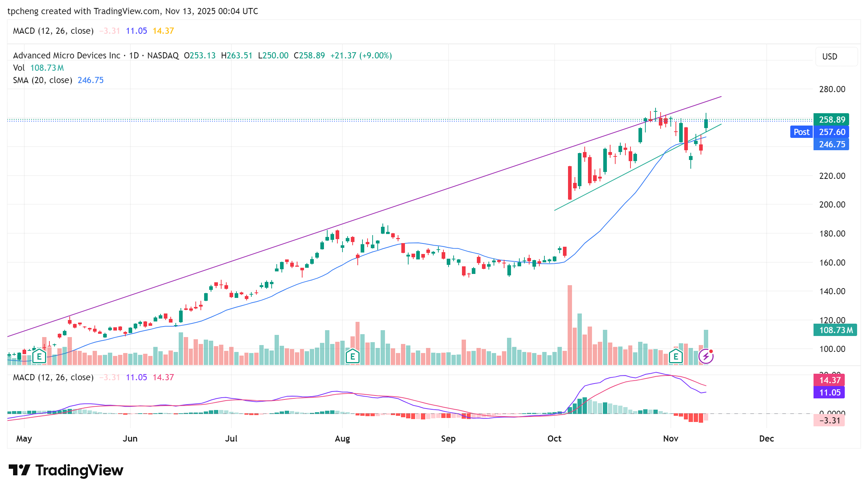The width and height of the screenshot is (868, 492).
Task: Click the May earnings E marker
Action: pyautogui.click(x=39, y=356)
